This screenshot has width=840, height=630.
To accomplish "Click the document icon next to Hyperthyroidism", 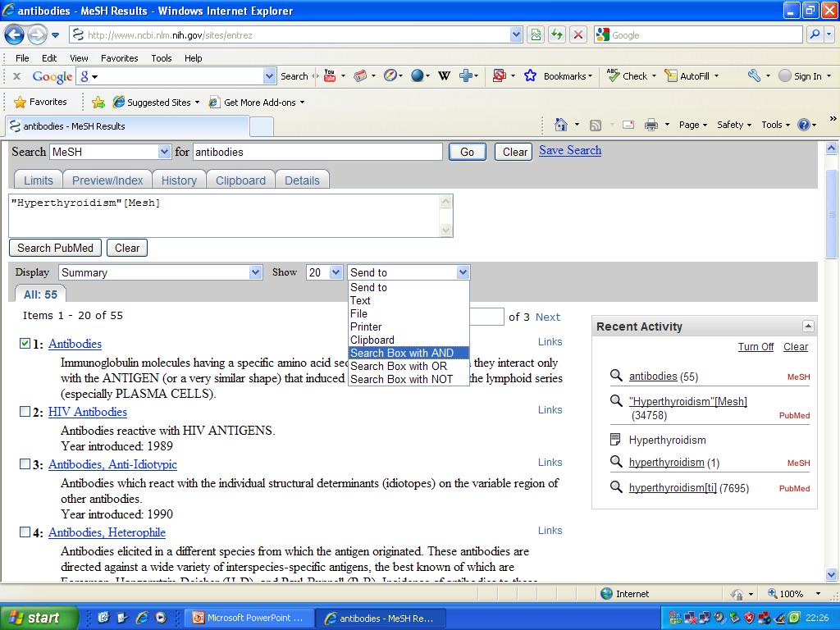I will pyautogui.click(x=615, y=440).
